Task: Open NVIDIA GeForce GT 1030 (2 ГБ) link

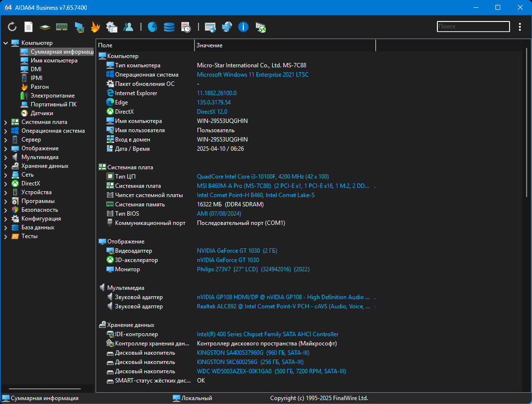Action: (237, 251)
